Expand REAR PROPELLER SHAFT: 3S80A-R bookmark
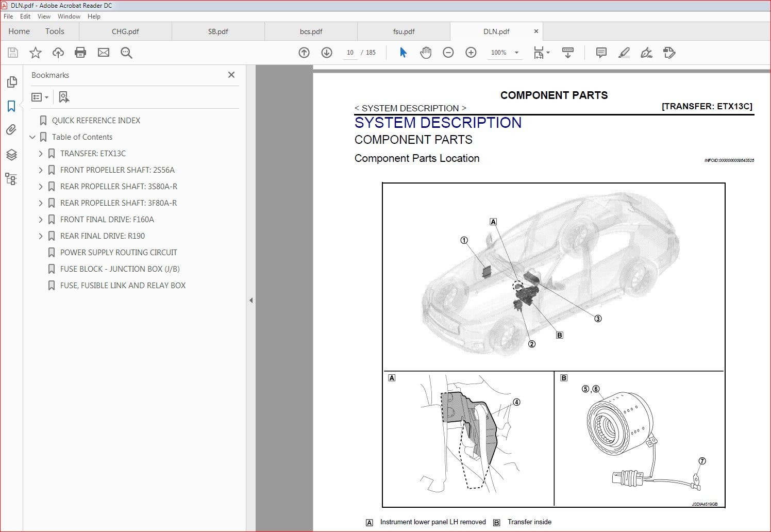The image size is (771, 532). click(x=41, y=187)
